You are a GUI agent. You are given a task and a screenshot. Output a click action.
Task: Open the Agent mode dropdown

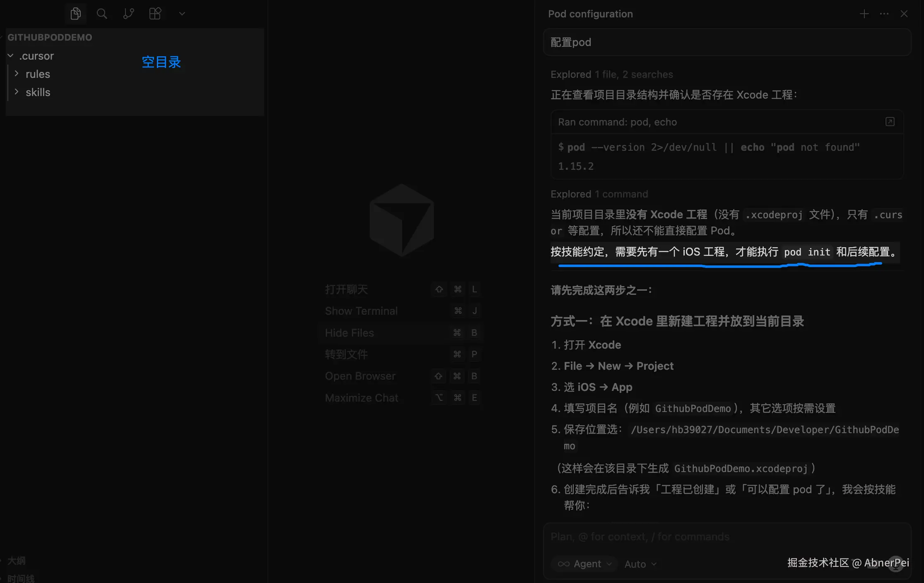tap(585, 564)
